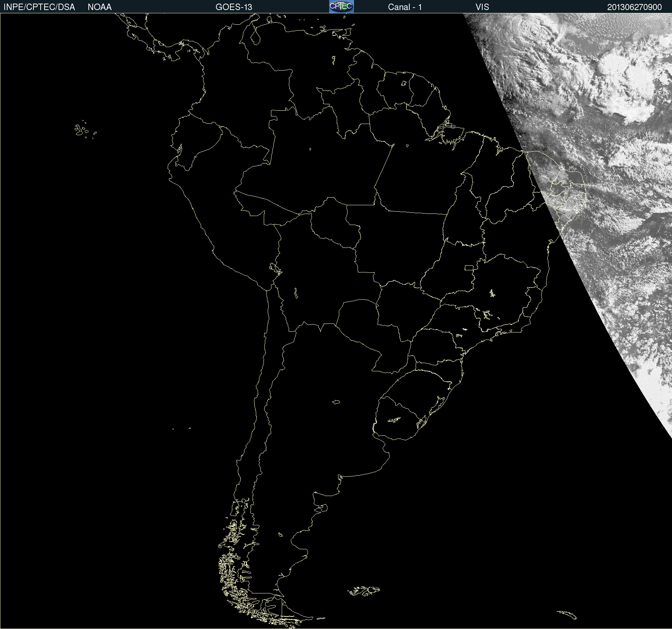672x629 pixels.
Task: Click the South Georgia island outline
Action: coord(567,614)
